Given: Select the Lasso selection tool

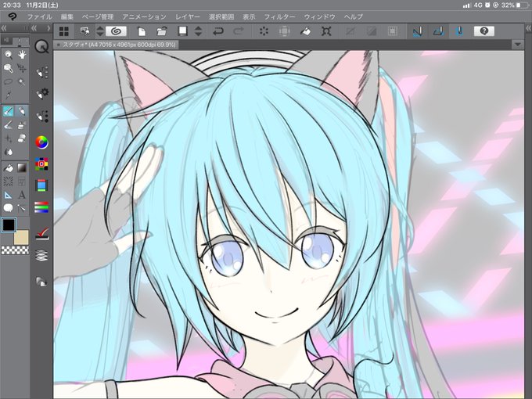Looking at the screenshot, I should coord(8,82).
